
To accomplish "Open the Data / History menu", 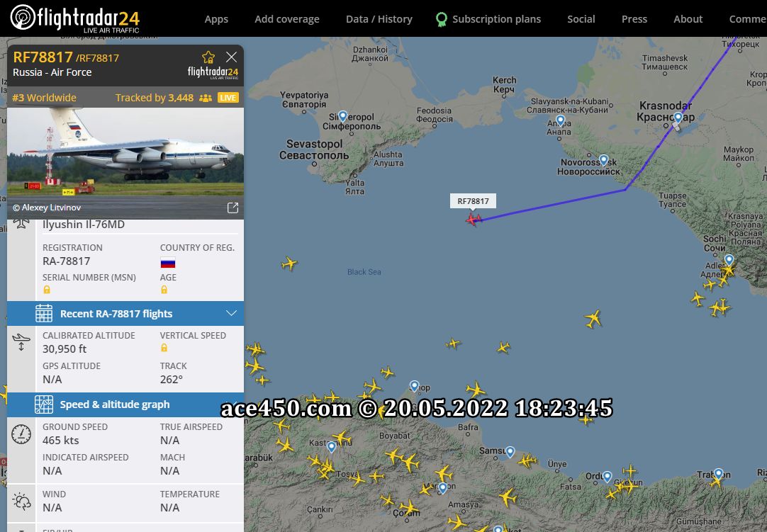I will 379,19.
